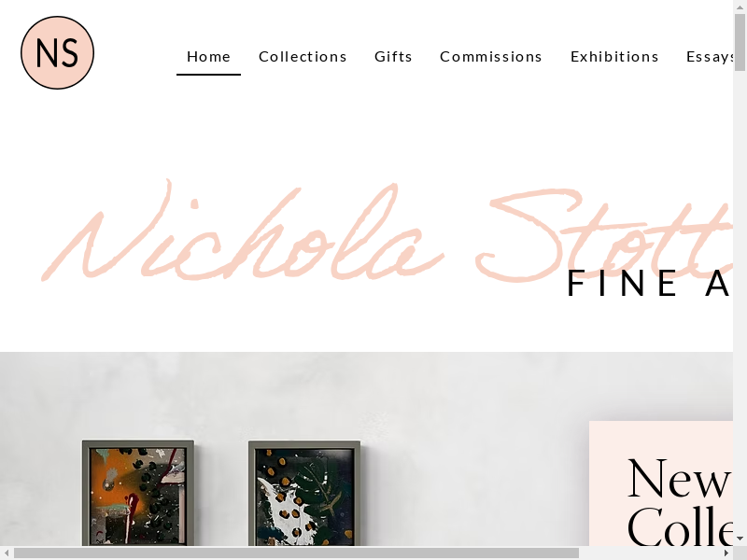This screenshot has width=747, height=560.
Task: Click the vertical scrollbar thumb
Action: pyautogui.click(x=740, y=42)
